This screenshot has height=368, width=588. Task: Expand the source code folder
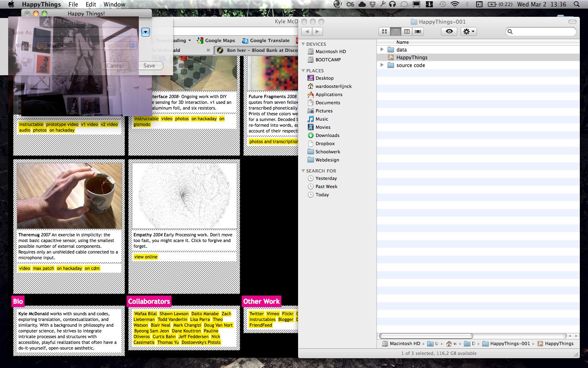pyautogui.click(x=382, y=65)
